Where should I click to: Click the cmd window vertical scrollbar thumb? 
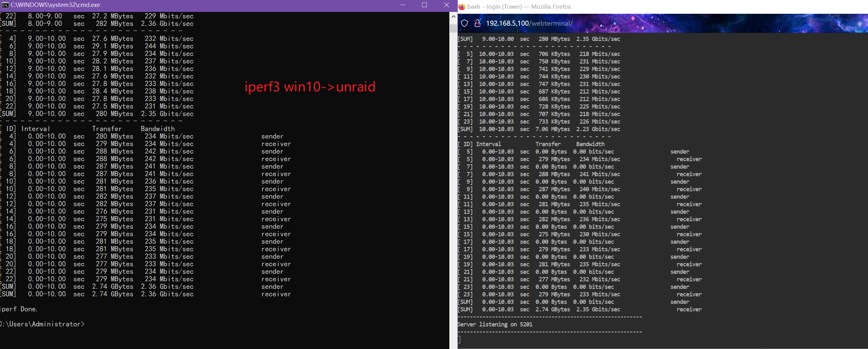click(453, 28)
